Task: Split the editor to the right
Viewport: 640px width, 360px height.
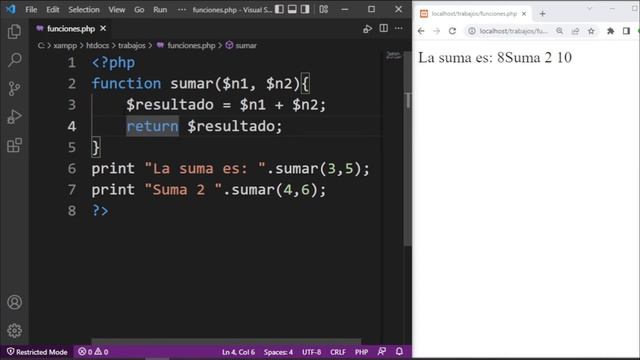Action: pyautogui.click(x=384, y=28)
